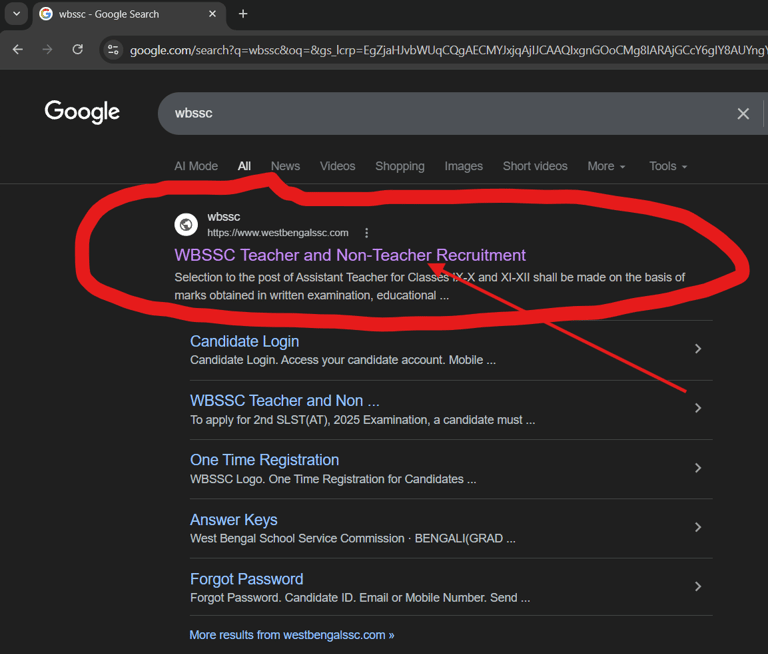Viewport: 768px width, 654px height.
Task: Click chevron on Forgot Password row
Action: [x=698, y=586]
